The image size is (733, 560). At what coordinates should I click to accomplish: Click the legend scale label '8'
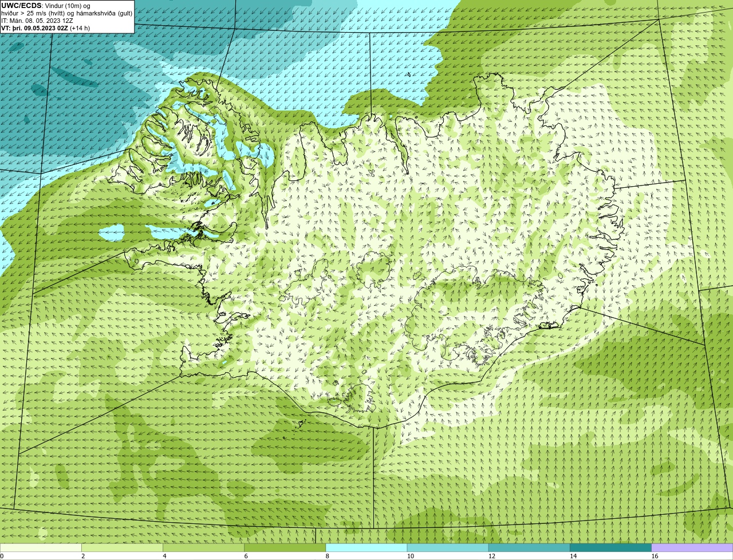point(328,556)
